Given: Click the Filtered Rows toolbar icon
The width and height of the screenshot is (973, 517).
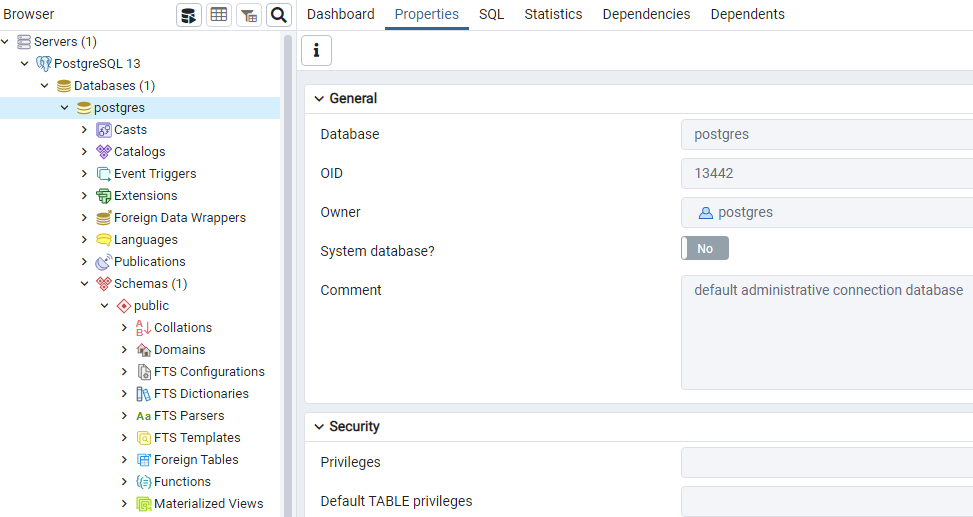Looking at the screenshot, I should (249, 15).
